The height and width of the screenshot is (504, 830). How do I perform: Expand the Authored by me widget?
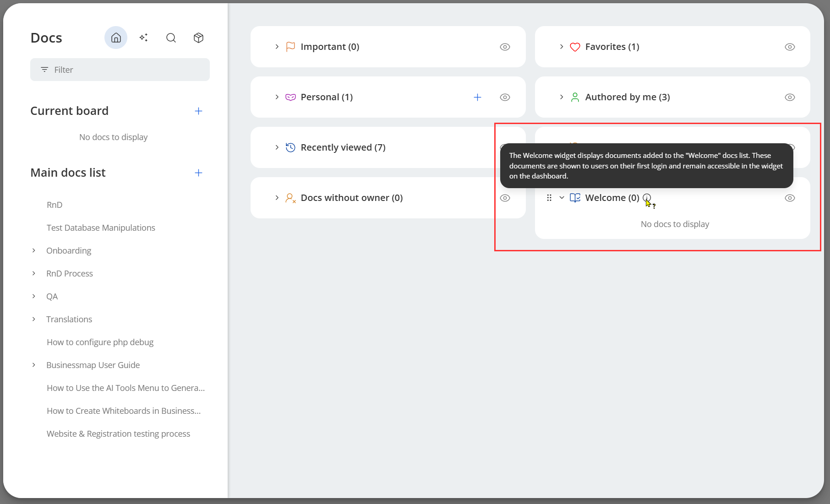pos(562,97)
